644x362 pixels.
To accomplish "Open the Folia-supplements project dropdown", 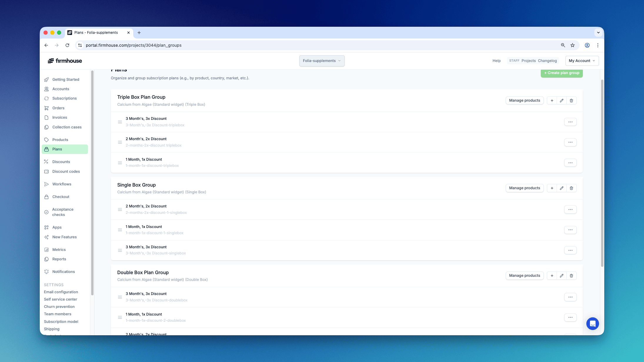I will [322, 61].
